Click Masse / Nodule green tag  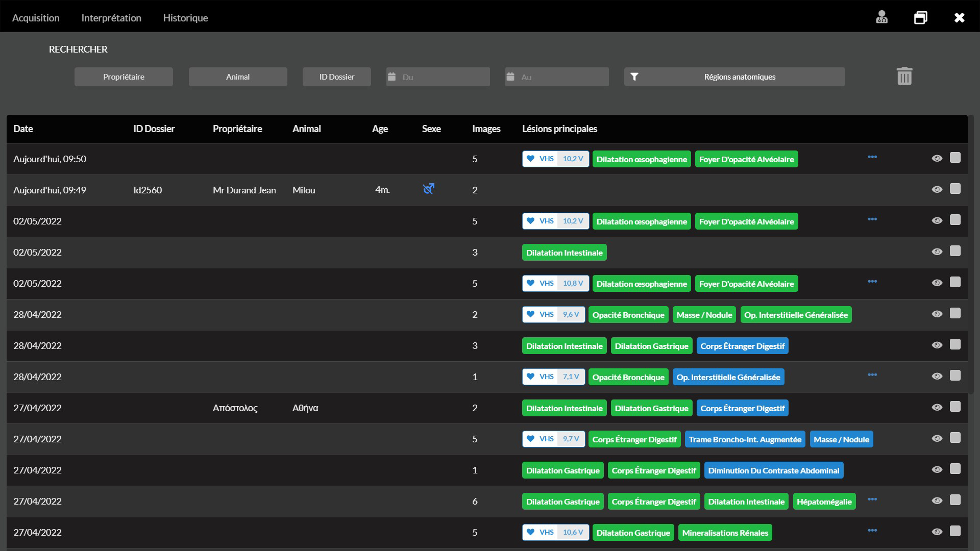coord(704,315)
